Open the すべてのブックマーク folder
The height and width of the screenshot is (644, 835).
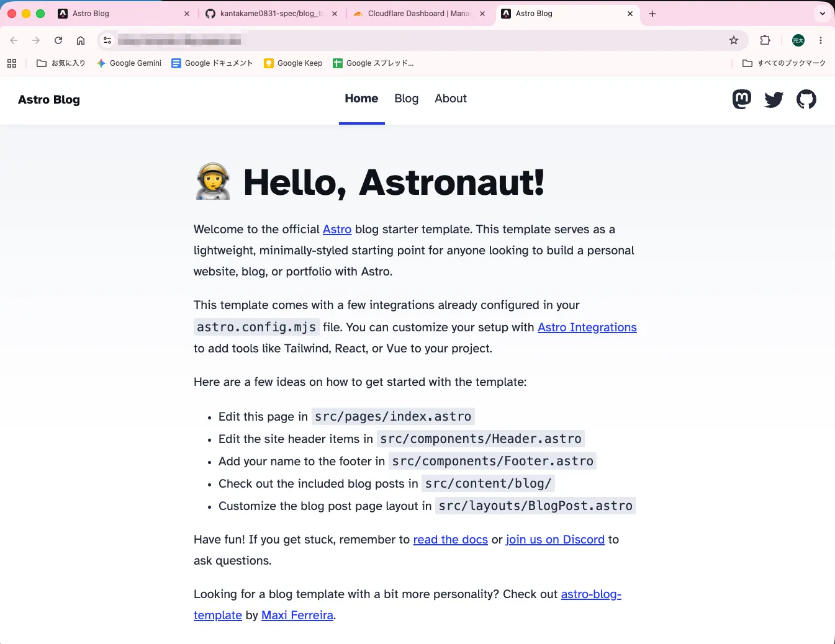coord(784,63)
